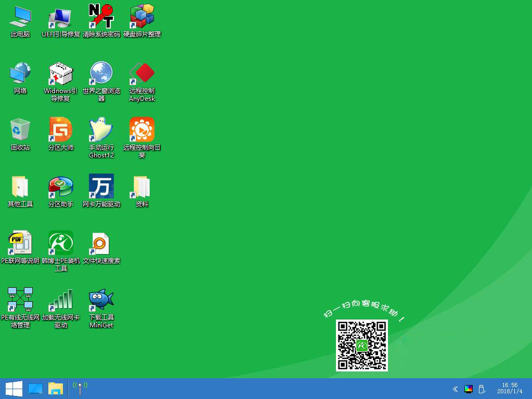Screen dimensions: 532x399
Task: Click the 下载工具 MiniGet fish icon
Action: click(x=101, y=300)
